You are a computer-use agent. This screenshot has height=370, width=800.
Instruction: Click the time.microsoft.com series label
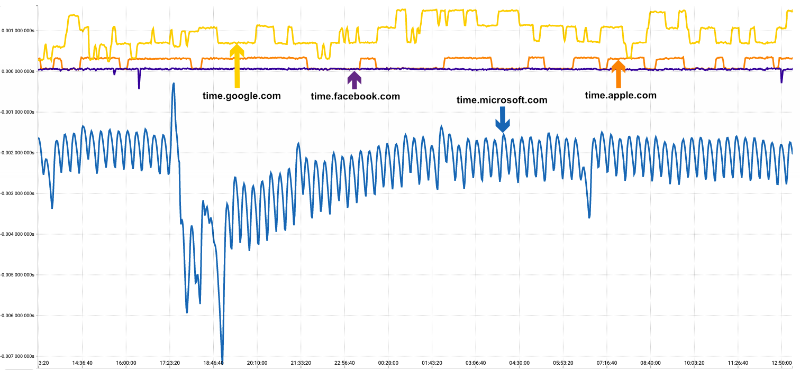click(x=501, y=100)
